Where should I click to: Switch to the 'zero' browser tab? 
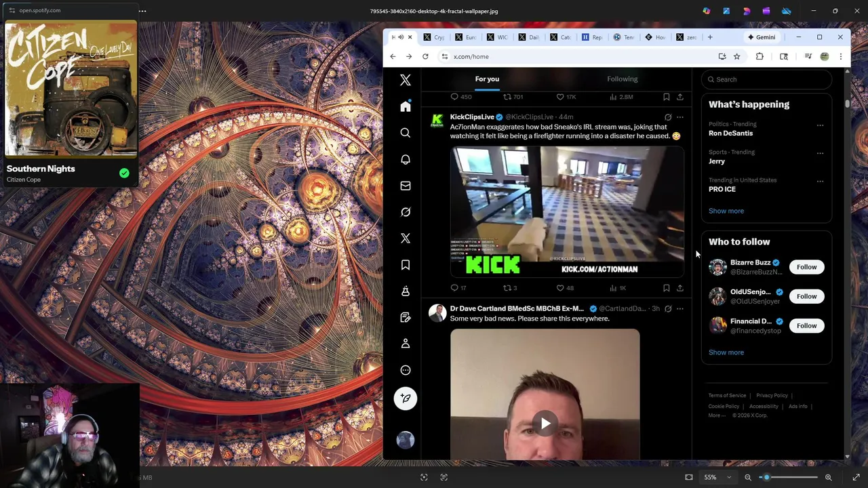click(x=686, y=37)
